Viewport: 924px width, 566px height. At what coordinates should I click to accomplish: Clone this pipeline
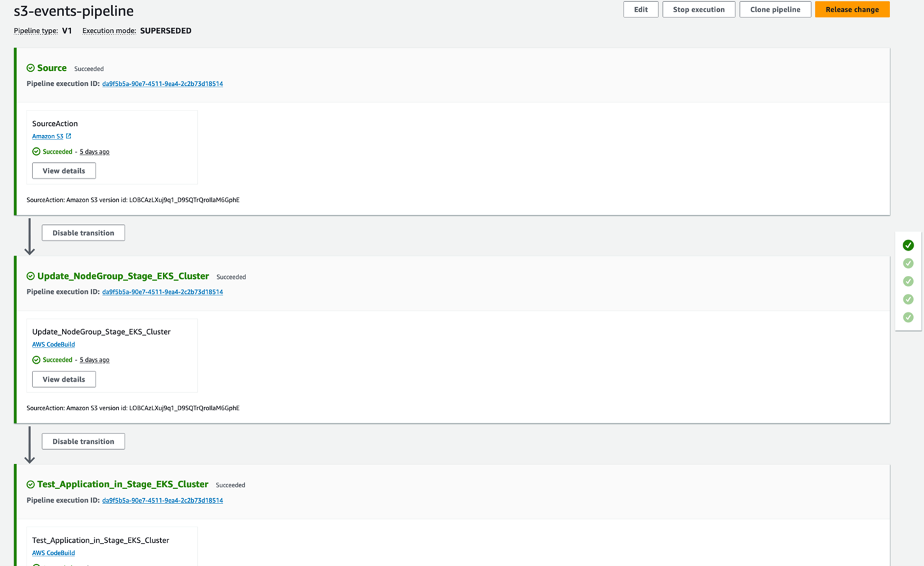tap(775, 10)
